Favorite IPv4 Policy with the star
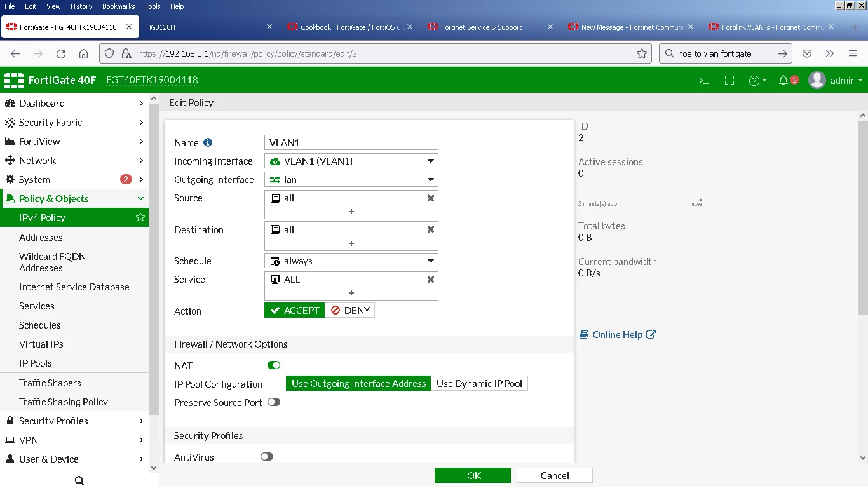The image size is (868, 488). (140, 217)
